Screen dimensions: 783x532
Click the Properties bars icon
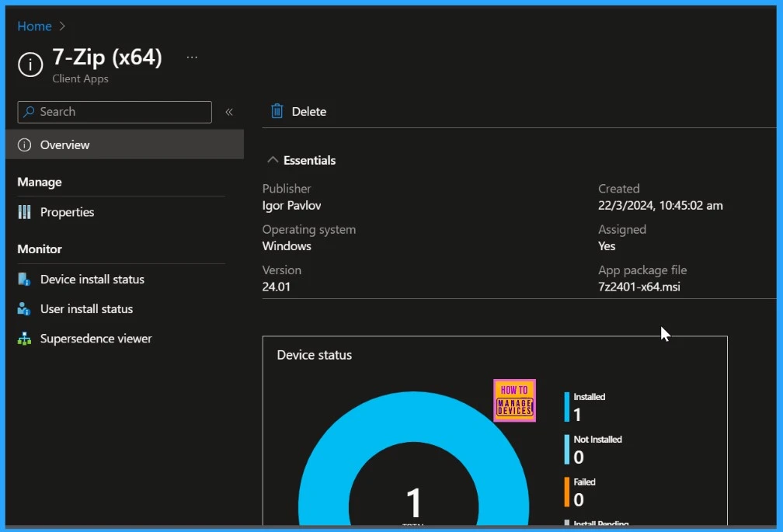tap(25, 212)
